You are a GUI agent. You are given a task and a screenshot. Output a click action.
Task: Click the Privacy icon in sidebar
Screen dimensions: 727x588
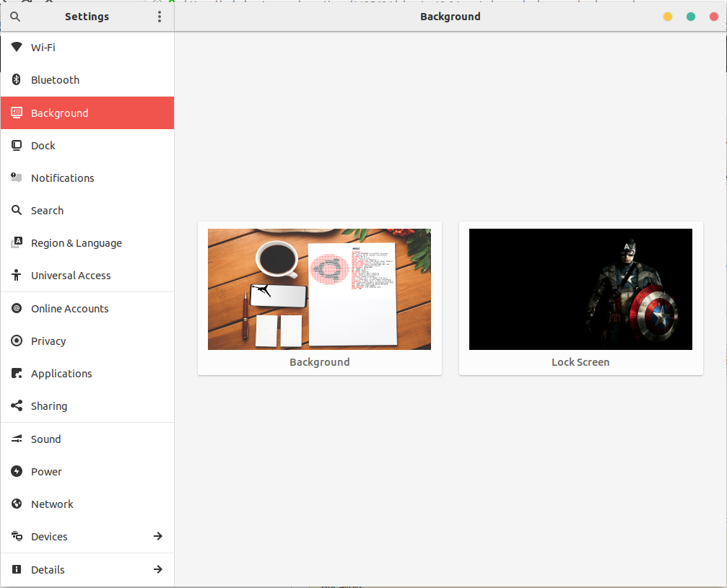[17, 341]
